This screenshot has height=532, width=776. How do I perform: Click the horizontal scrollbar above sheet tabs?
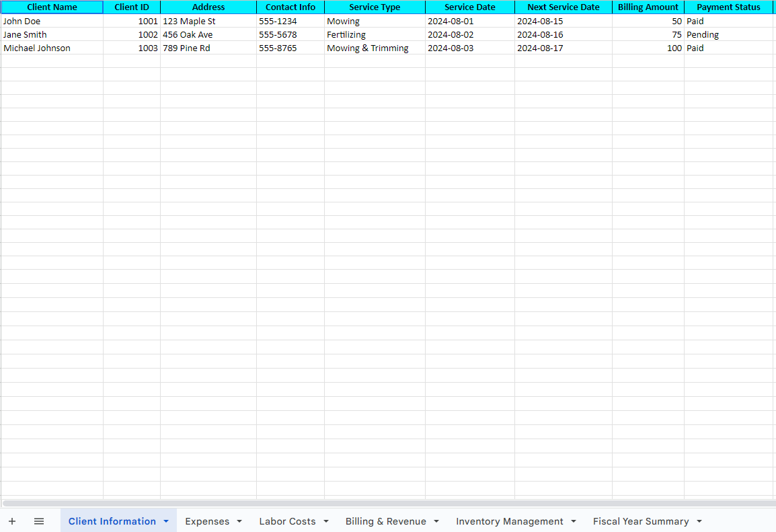pos(389,503)
